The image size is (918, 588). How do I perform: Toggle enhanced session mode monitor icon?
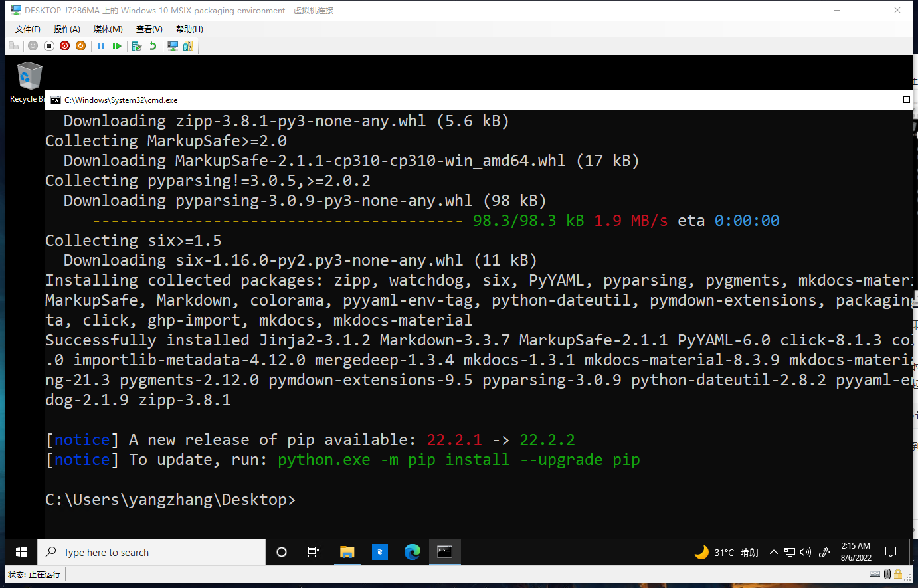(173, 46)
